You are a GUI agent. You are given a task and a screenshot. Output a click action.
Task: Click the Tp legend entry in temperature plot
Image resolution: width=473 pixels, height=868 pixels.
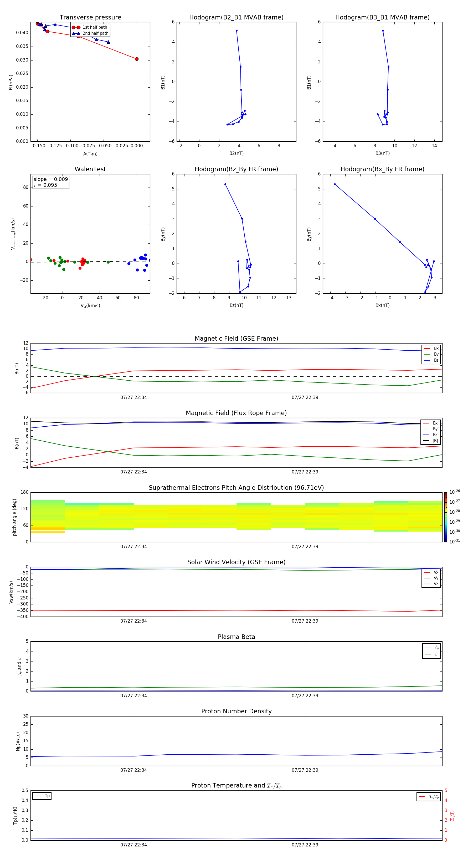[x=42, y=796]
